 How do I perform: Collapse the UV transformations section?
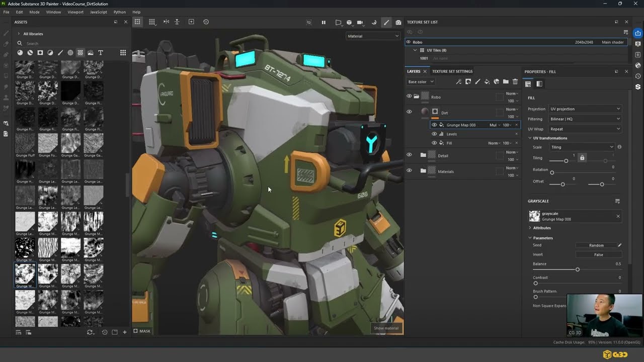point(530,138)
